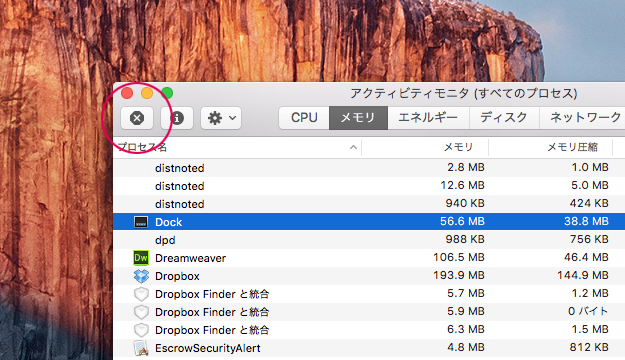The height and width of the screenshot is (360, 625).
Task: Minimize the Activity Monitor window
Action: [147, 93]
